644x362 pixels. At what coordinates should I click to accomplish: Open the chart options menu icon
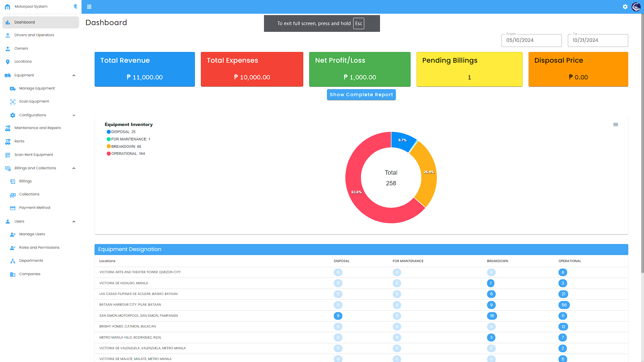coord(615,125)
